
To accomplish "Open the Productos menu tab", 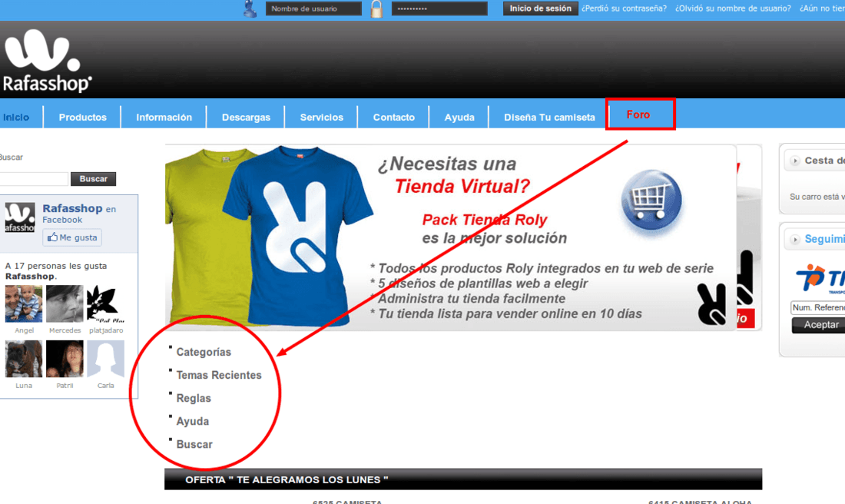I will point(82,117).
